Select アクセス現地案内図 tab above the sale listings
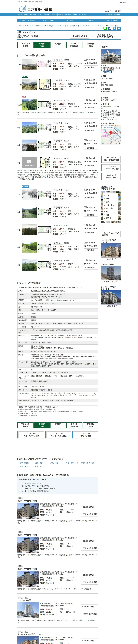The height and width of the screenshot is (644, 138). (74, 45)
